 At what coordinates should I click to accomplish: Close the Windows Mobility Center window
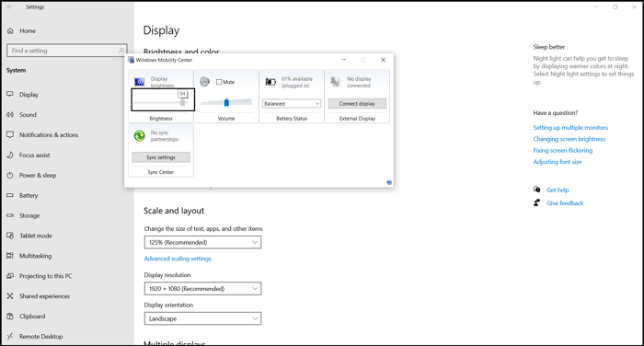tap(383, 60)
